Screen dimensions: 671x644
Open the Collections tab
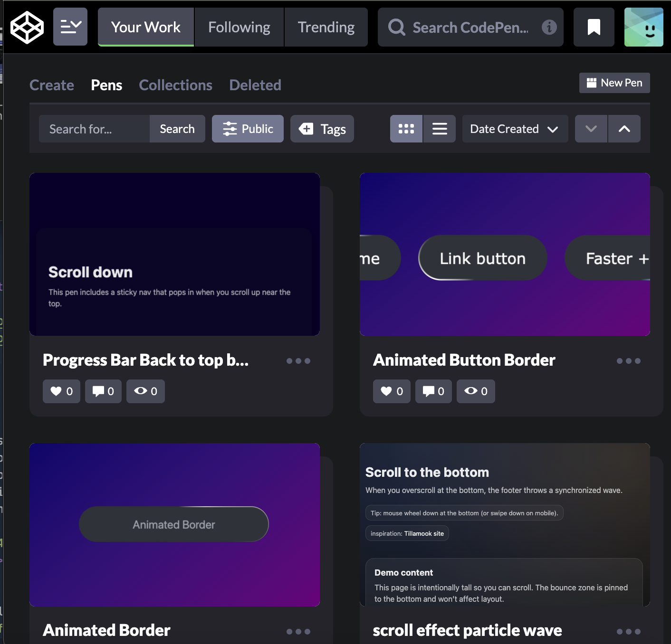click(175, 85)
